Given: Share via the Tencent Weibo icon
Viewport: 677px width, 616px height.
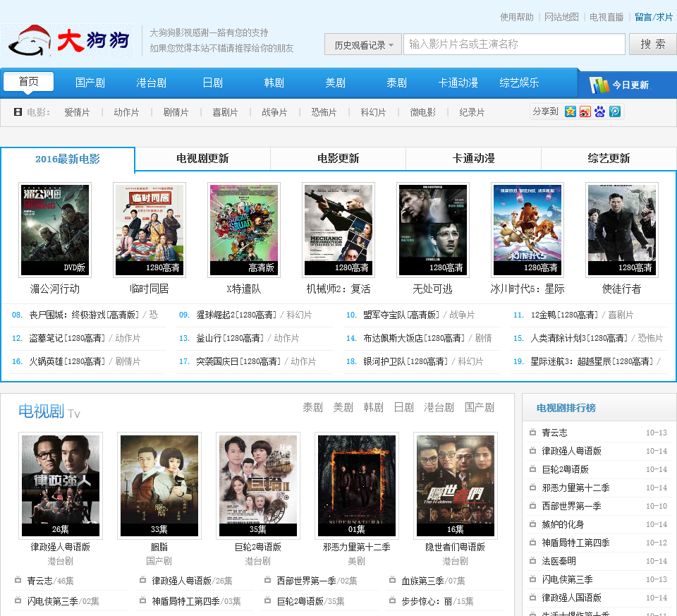Looking at the screenshot, I should (x=615, y=112).
